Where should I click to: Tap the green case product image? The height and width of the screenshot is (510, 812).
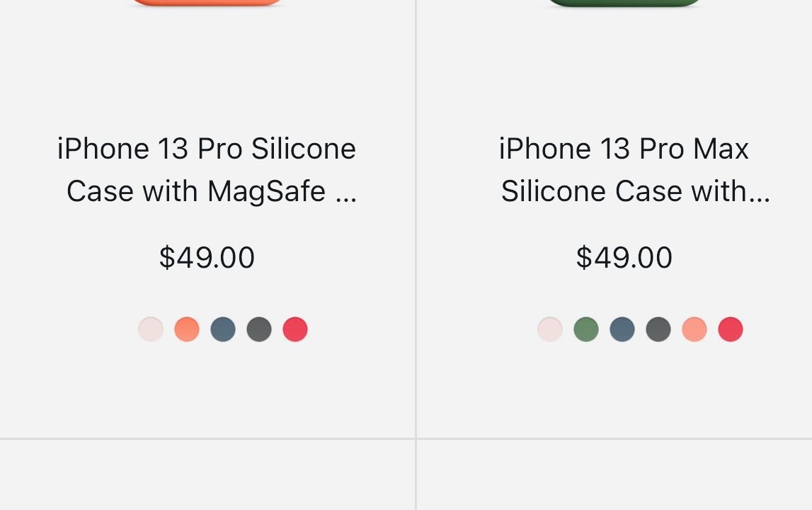point(624,3)
